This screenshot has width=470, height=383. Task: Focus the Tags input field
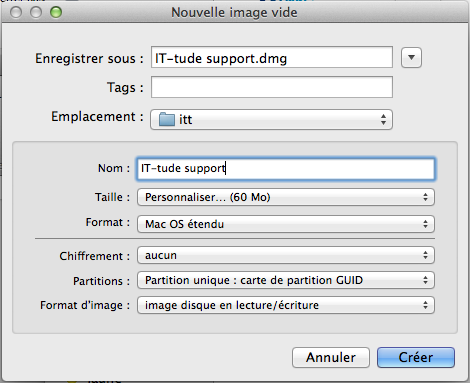point(272,87)
